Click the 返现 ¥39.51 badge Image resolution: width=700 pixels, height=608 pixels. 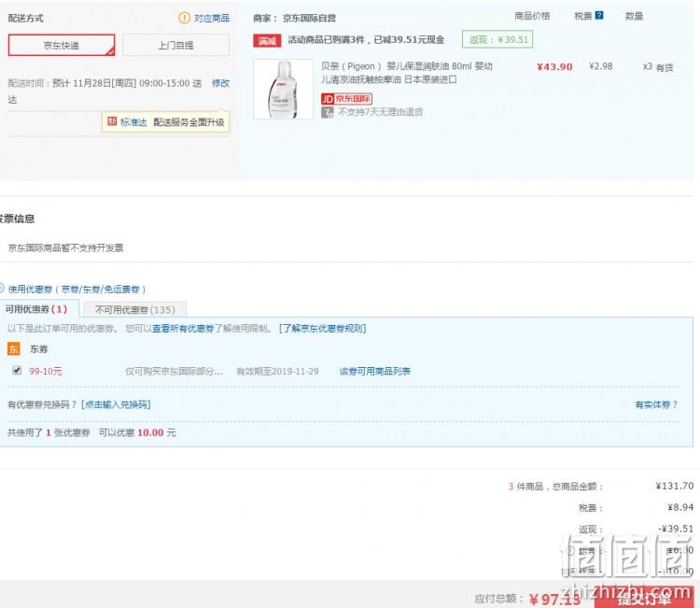[497, 40]
